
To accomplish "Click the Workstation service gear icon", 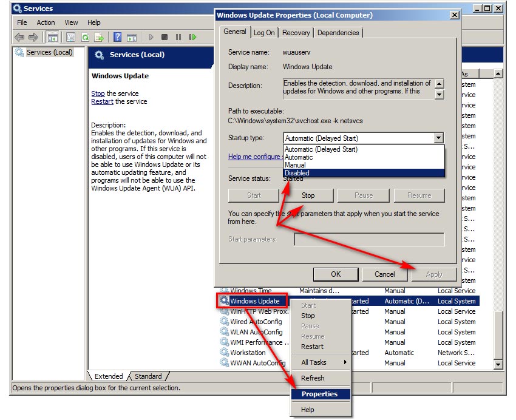I will coord(225,352).
